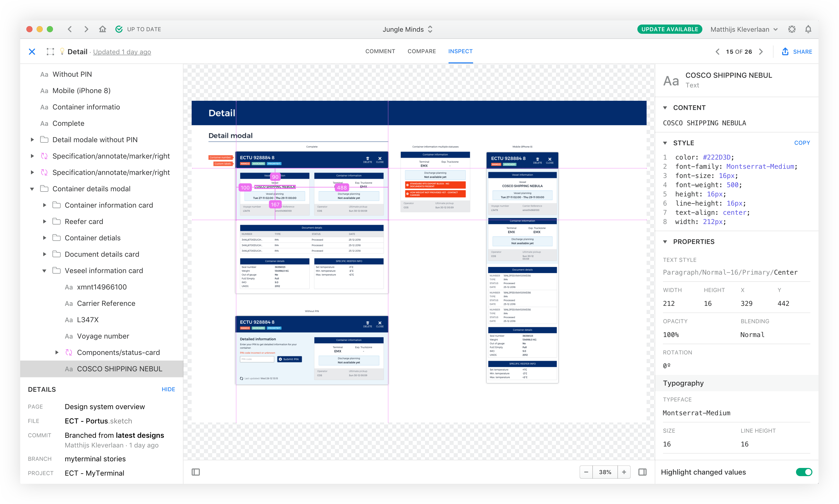Click the notifications bell icon
Viewport: 839px width, 504px height.
[808, 29]
